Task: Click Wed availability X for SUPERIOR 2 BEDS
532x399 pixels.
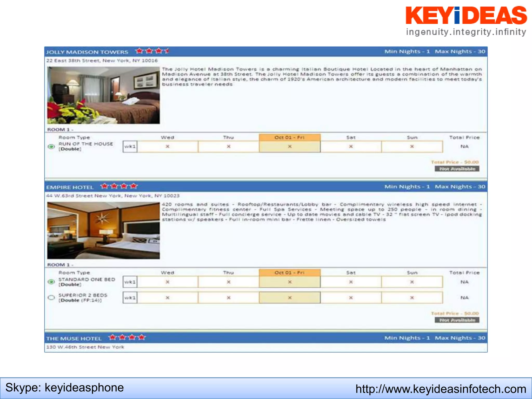Action: [x=168, y=298]
